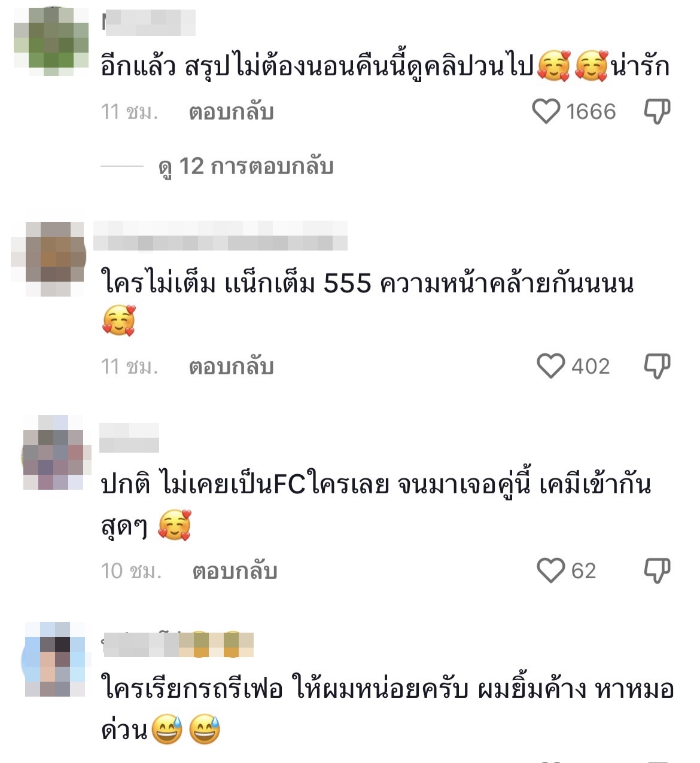Open the blurred username above the FC comment

[129, 438]
